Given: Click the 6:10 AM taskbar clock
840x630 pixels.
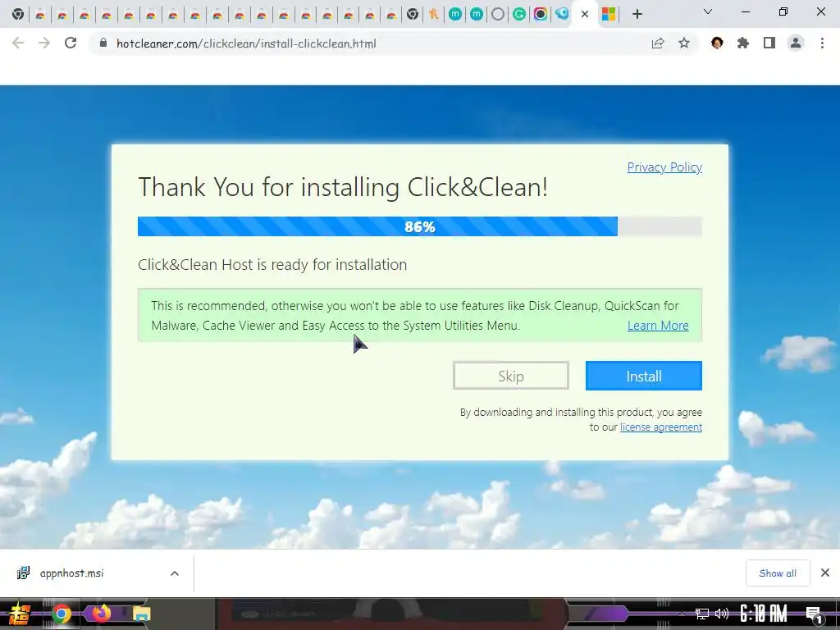Looking at the screenshot, I should click(764, 614).
